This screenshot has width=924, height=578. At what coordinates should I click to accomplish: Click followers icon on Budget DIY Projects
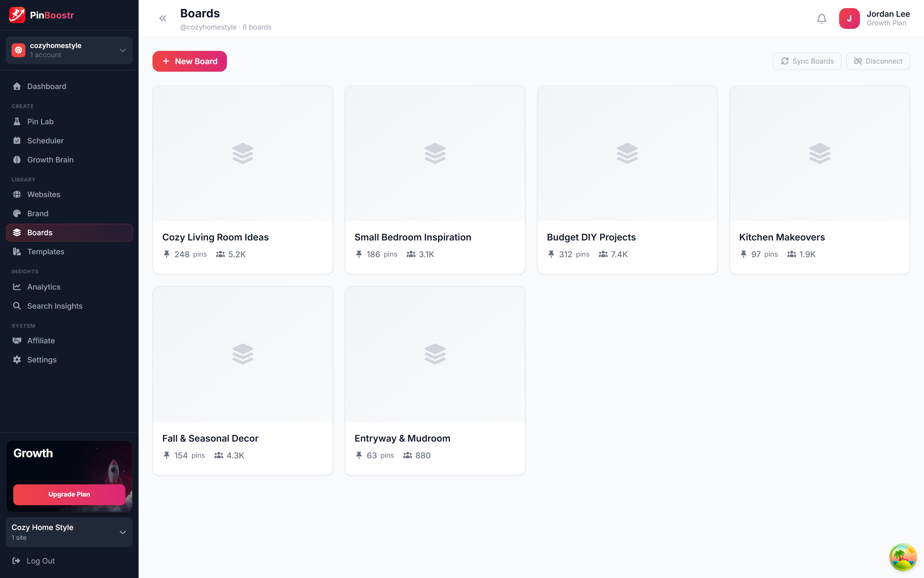pos(603,254)
